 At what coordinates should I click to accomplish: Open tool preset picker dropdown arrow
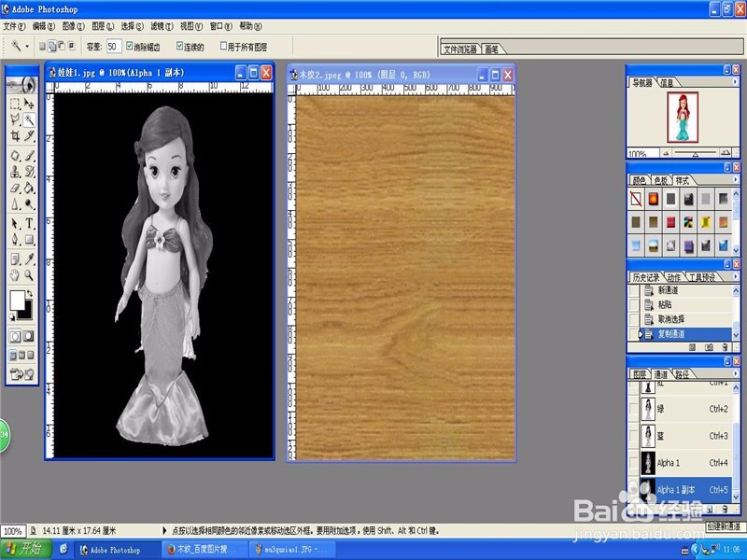27,46
